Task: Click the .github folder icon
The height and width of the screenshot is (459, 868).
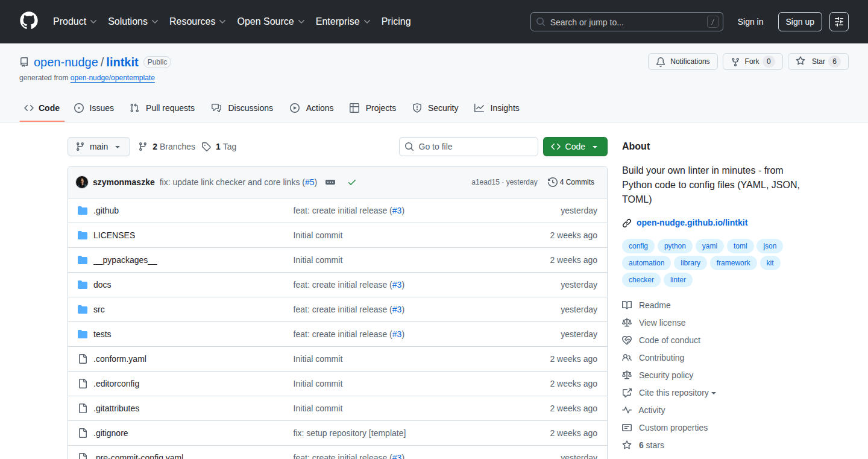Action: coord(83,211)
